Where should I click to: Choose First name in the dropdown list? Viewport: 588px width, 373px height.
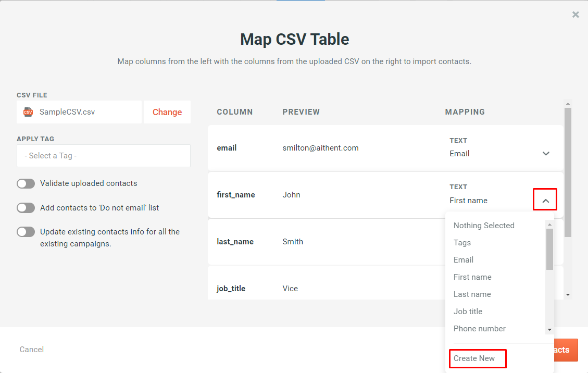click(x=472, y=277)
